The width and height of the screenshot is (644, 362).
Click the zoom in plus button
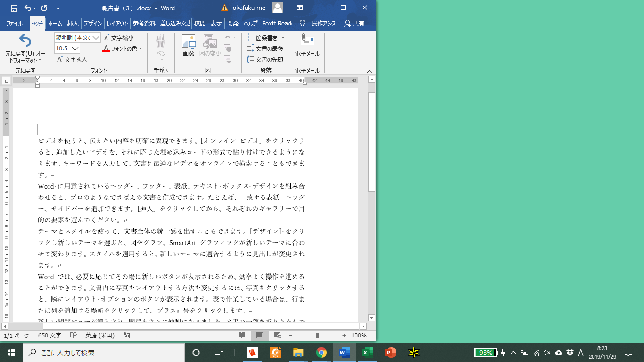[344, 336]
